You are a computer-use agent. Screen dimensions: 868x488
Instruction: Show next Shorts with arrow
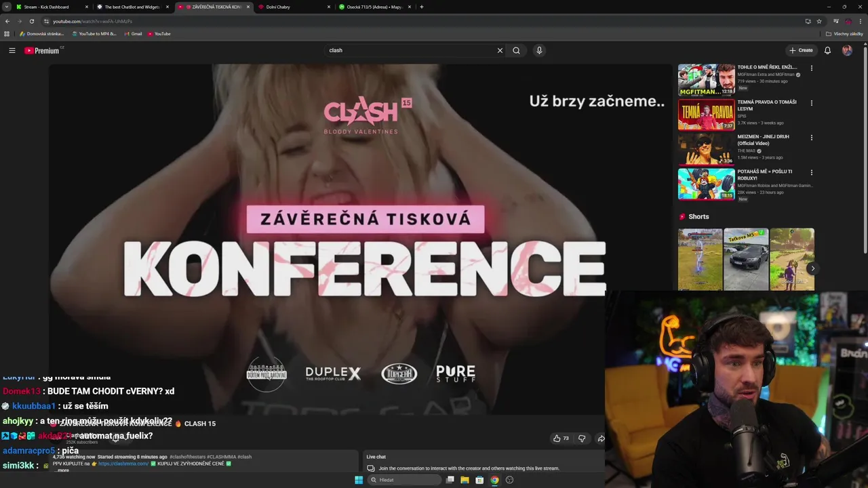pos(812,268)
